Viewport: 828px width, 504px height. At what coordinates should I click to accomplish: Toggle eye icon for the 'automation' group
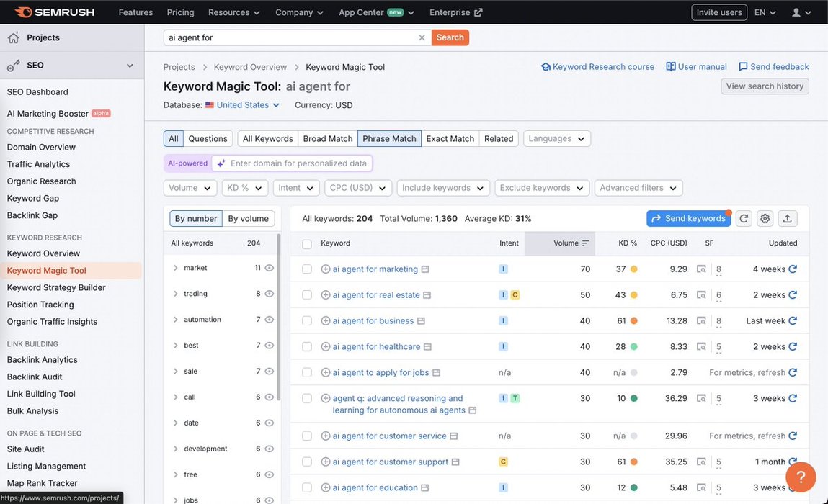click(x=270, y=320)
